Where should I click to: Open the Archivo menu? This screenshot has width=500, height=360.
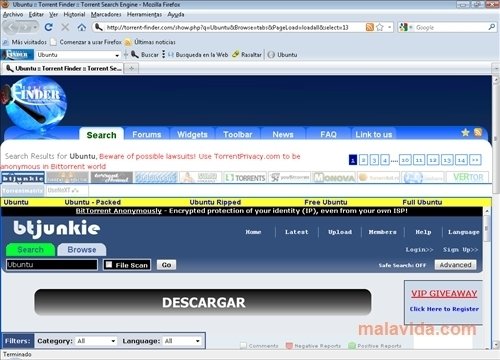tap(13, 14)
